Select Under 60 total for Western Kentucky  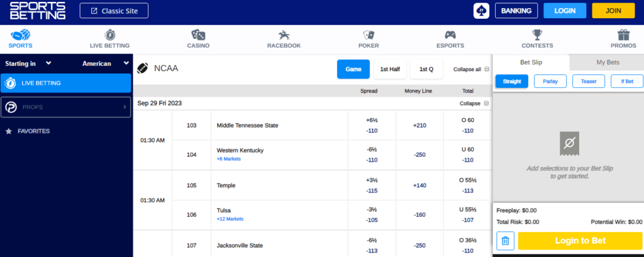[467, 155]
